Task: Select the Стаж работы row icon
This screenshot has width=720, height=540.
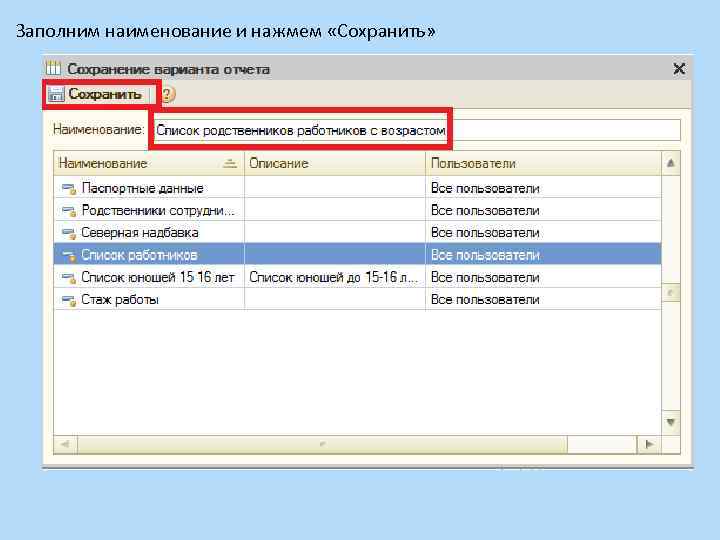Action: 69,300
